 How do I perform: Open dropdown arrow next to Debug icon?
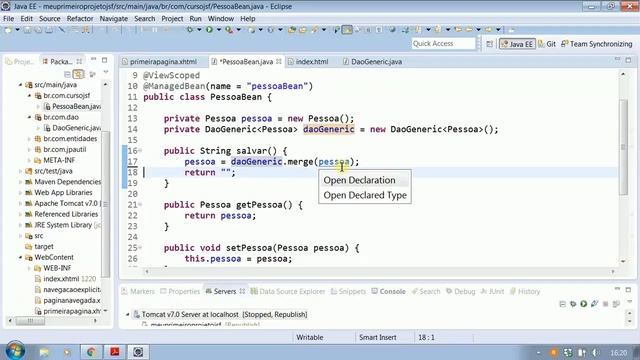pyautogui.click(x=199, y=29)
